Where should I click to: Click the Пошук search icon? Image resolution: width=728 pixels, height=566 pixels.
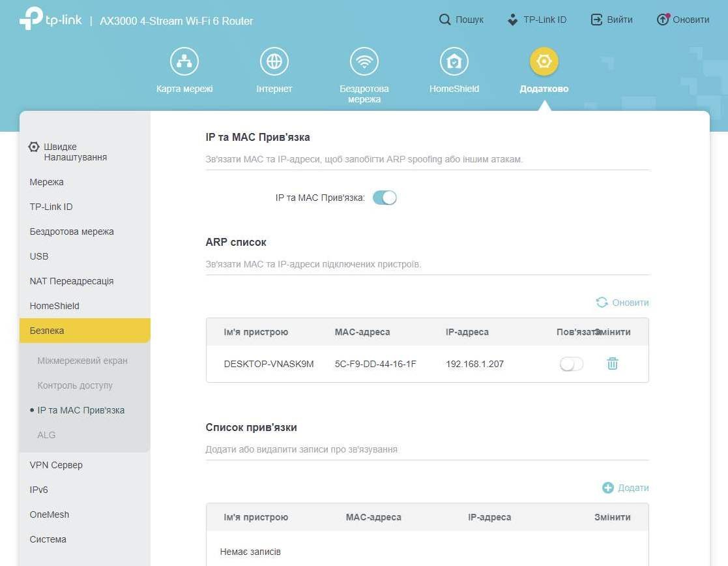pos(445,20)
